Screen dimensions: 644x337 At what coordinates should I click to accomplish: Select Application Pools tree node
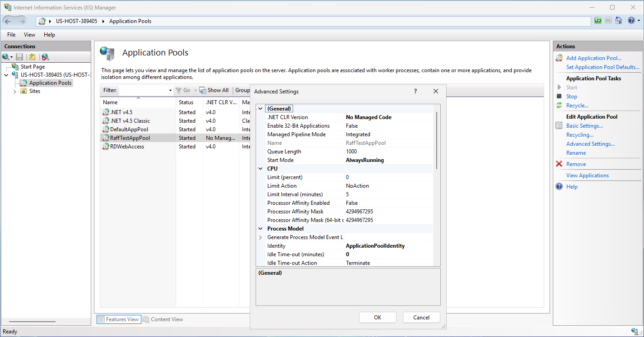[50, 83]
